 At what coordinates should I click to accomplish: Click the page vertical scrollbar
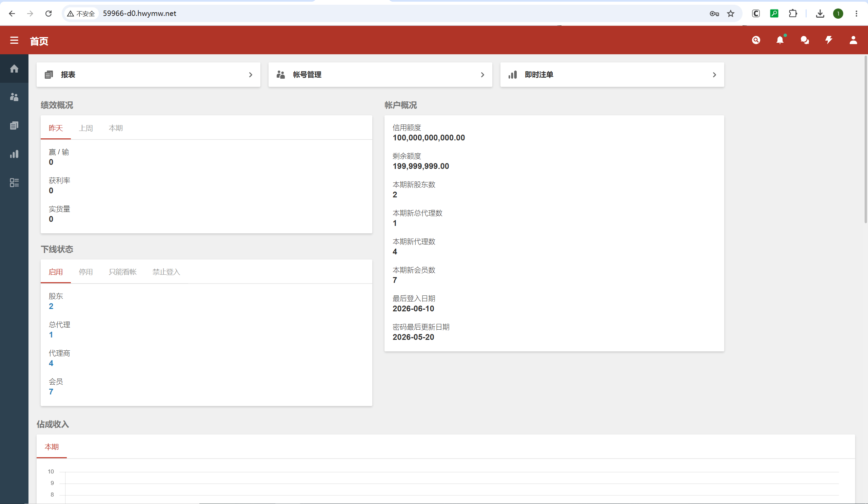coord(865,139)
